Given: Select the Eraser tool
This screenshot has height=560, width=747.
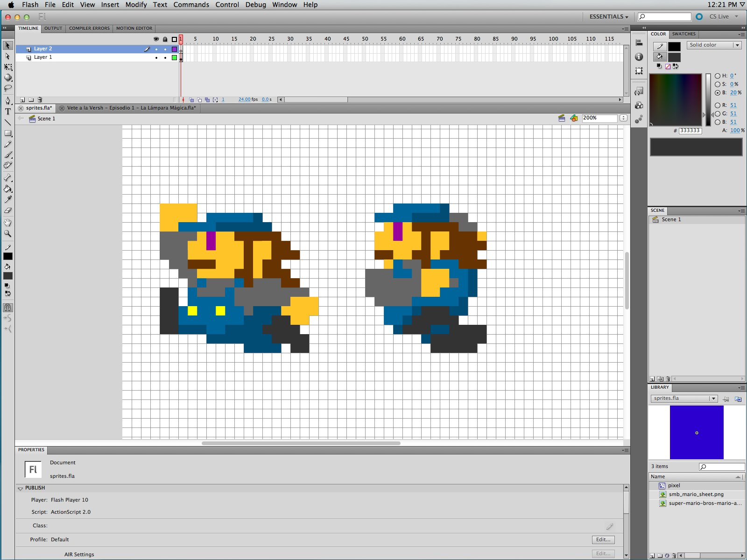Looking at the screenshot, I should pyautogui.click(x=8, y=210).
